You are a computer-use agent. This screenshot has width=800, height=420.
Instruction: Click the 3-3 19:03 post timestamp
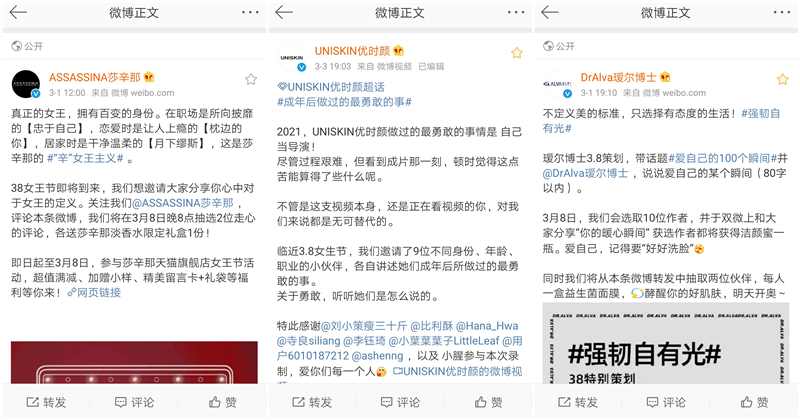coord(333,66)
